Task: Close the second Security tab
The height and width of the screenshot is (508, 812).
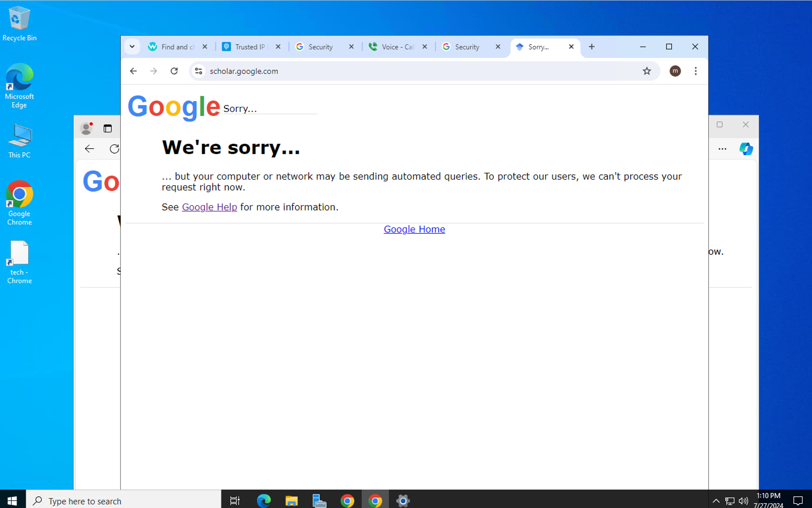Action: point(498,47)
